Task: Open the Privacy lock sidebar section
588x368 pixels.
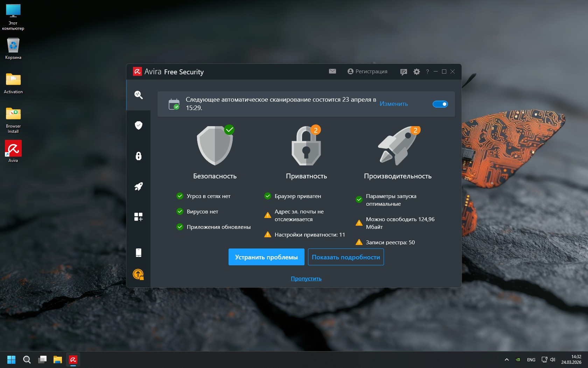Action: pos(139,156)
